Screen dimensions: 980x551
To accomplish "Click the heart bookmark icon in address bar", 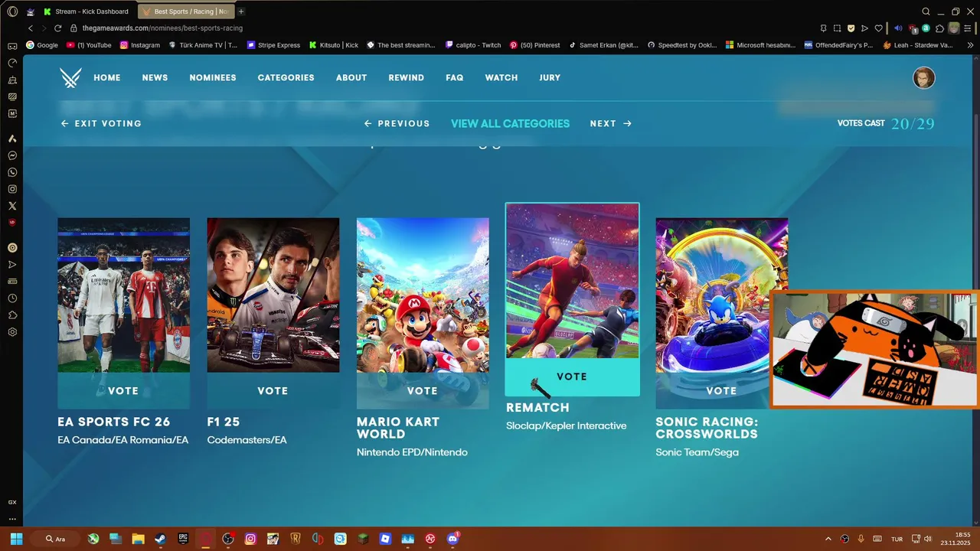I will [x=878, y=28].
